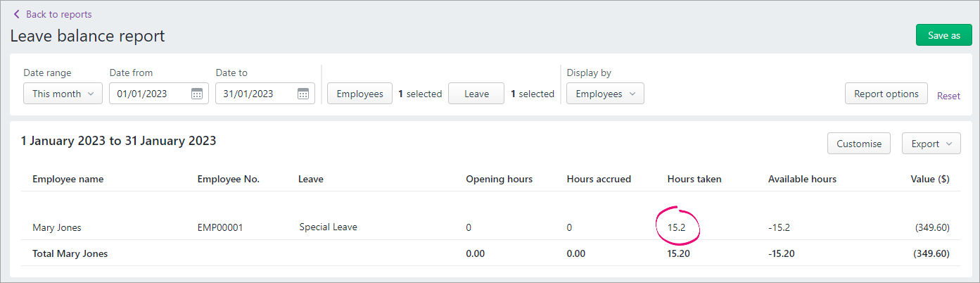Open the Date from calendar picker icon

coord(197,94)
